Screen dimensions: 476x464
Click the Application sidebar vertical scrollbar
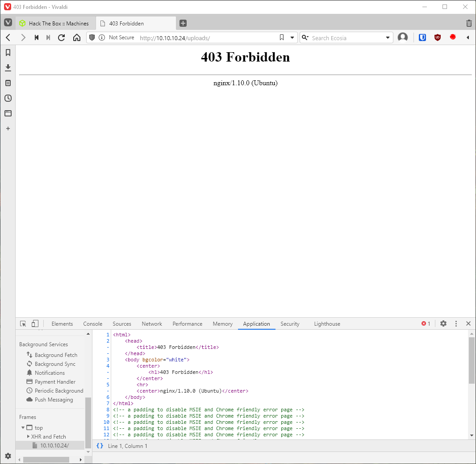click(x=88, y=423)
